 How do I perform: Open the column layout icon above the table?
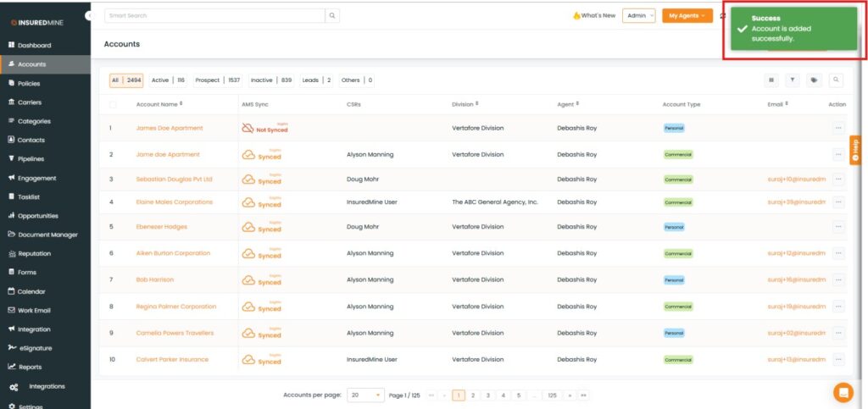pos(771,80)
